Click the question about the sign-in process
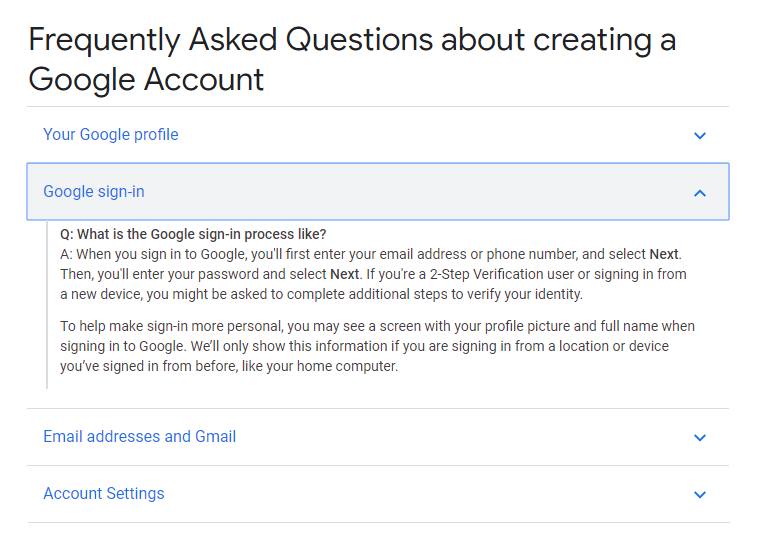The image size is (782, 548). pyautogui.click(x=193, y=234)
